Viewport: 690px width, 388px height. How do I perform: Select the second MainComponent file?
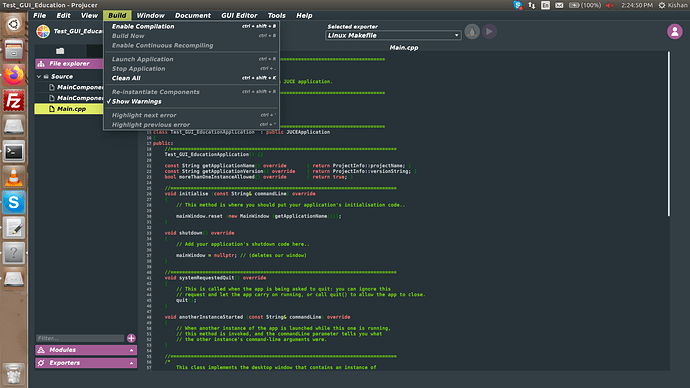pyautogui.click(x=75, y=98)
